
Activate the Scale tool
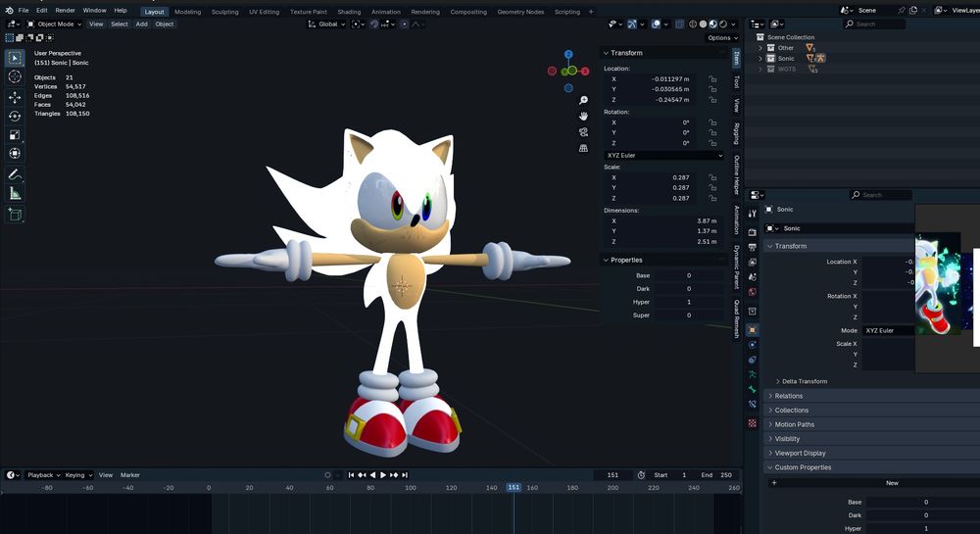tap(15, 134)
